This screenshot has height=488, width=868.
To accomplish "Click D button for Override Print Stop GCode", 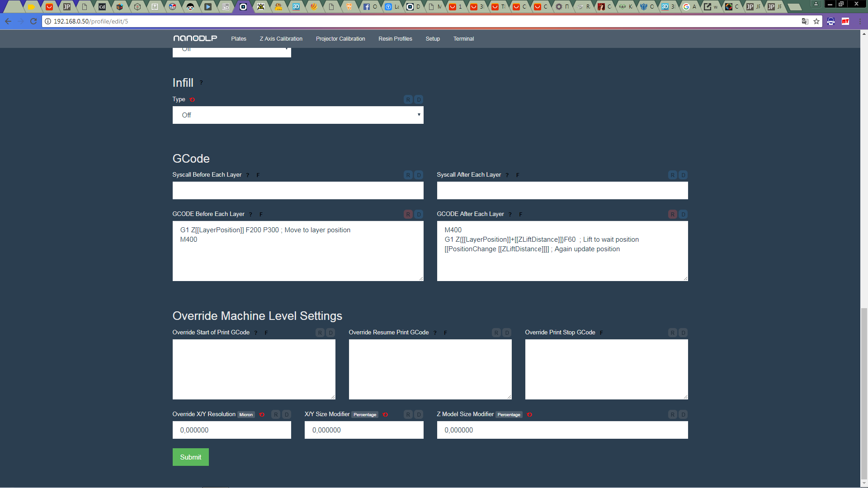I will pos(683,333).
